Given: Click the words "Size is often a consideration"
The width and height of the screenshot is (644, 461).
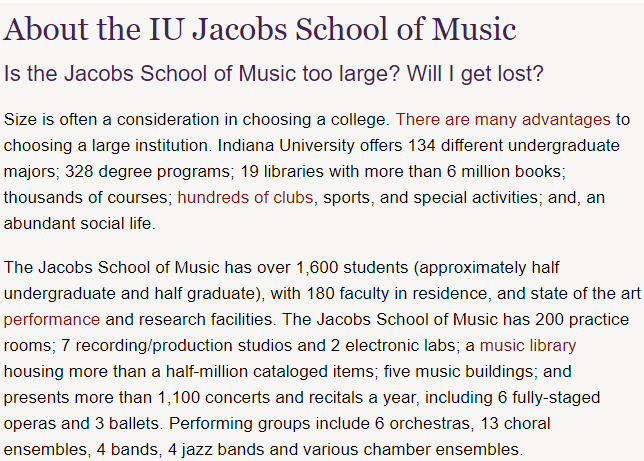Looking at the screenshot, I should (x=110, y=119).
